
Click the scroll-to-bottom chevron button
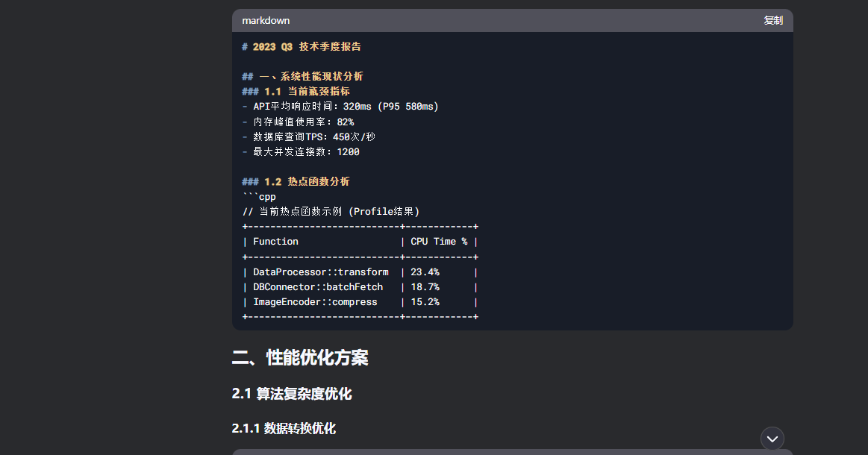(772, 439)
